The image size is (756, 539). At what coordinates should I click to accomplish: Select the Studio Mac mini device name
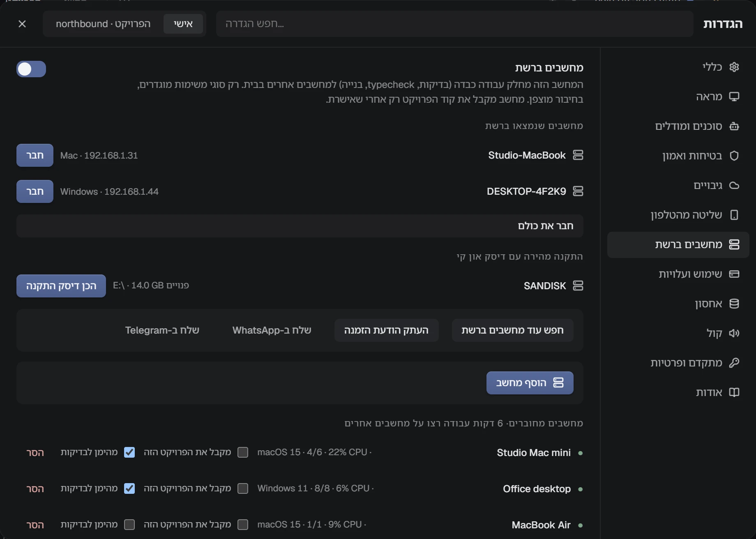[534, 453]
